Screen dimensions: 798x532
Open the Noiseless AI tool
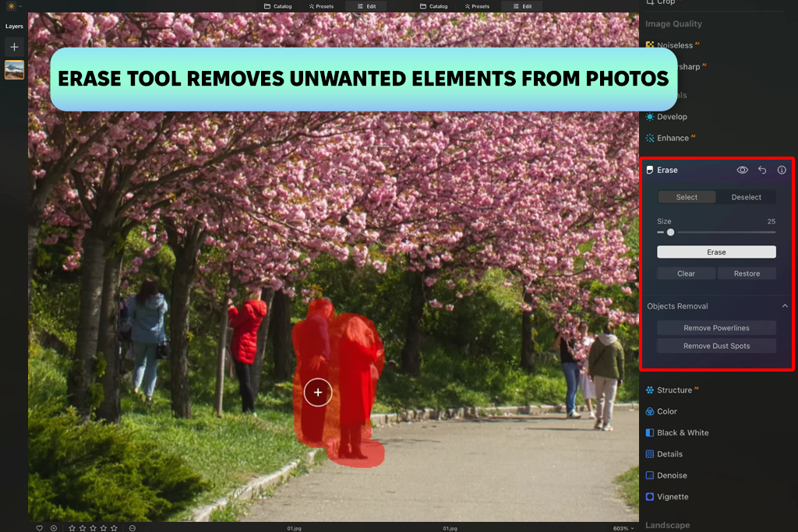pos(675,45)
